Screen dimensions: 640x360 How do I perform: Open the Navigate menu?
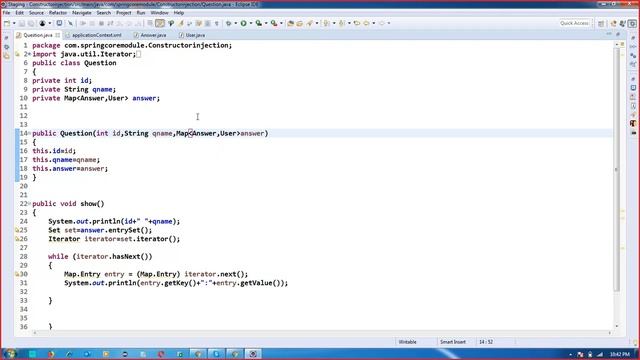click(82, 13)
